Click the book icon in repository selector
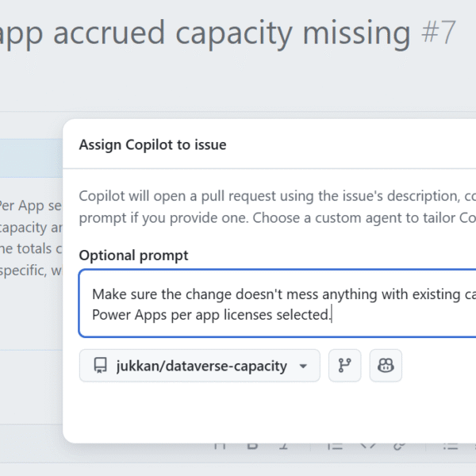 pos(100,366)
